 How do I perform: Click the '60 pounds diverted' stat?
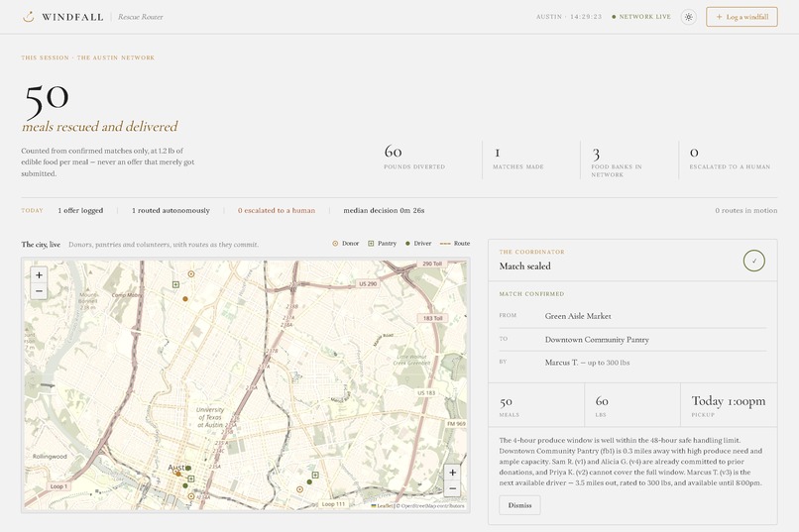click(x=414, y=157)
